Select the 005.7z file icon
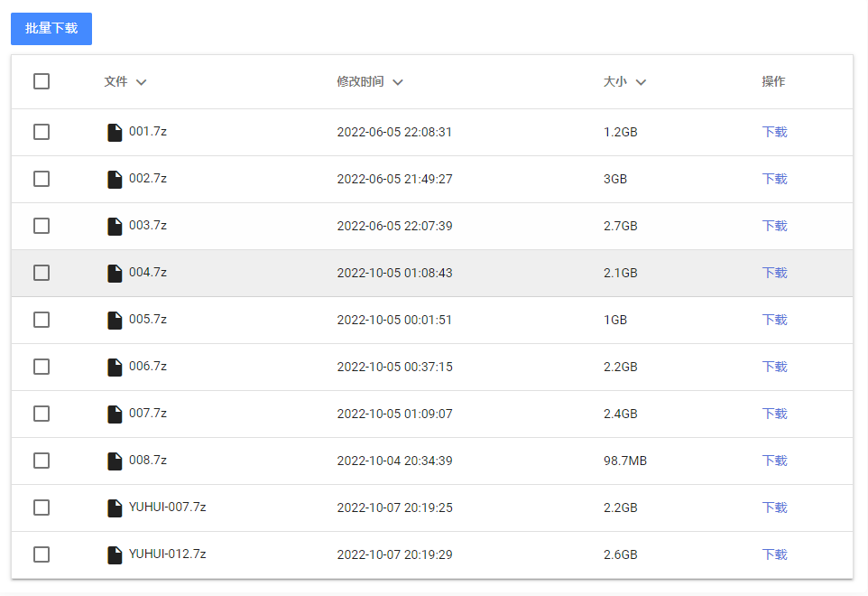The image size is (868, 596). pyautogui.click(x=115, y=321)
